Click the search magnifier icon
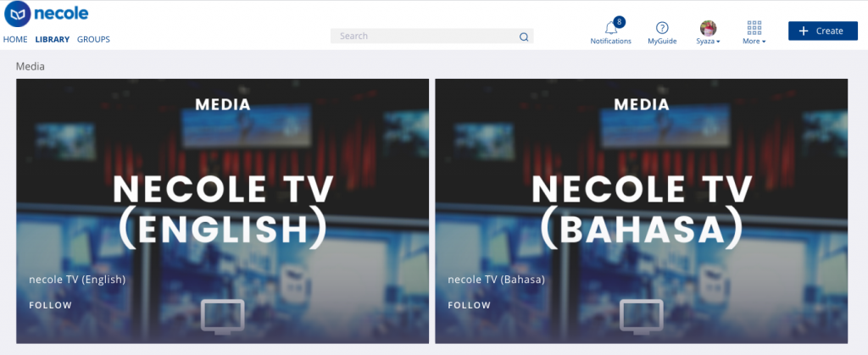Viewport: 868px width, 355px height. (x=524, y=37)
